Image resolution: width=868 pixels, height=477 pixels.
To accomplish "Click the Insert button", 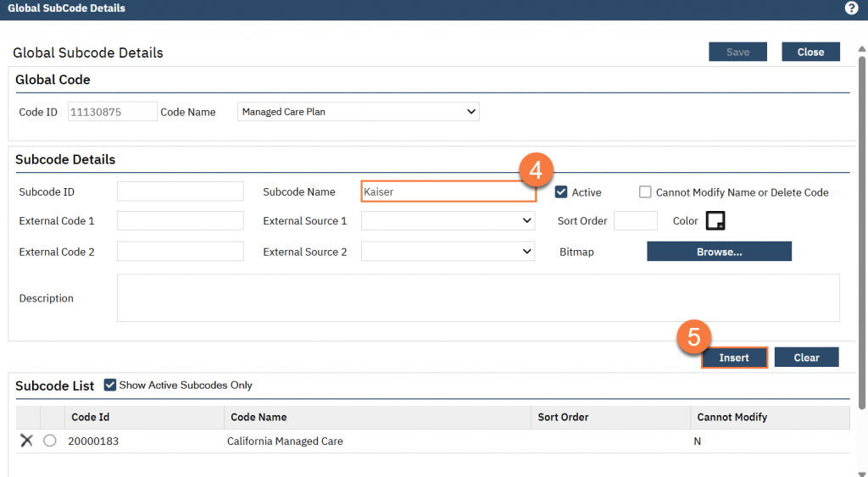I will point(734,358).
